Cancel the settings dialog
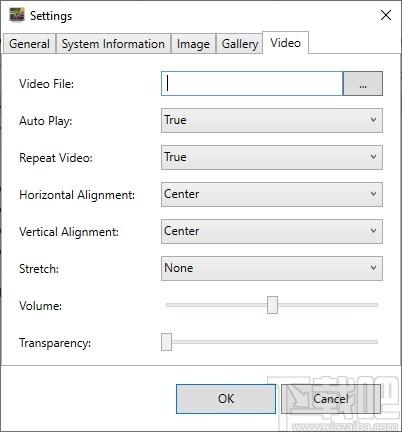Screen dimensions: 402x432 (x=331, y=399)
